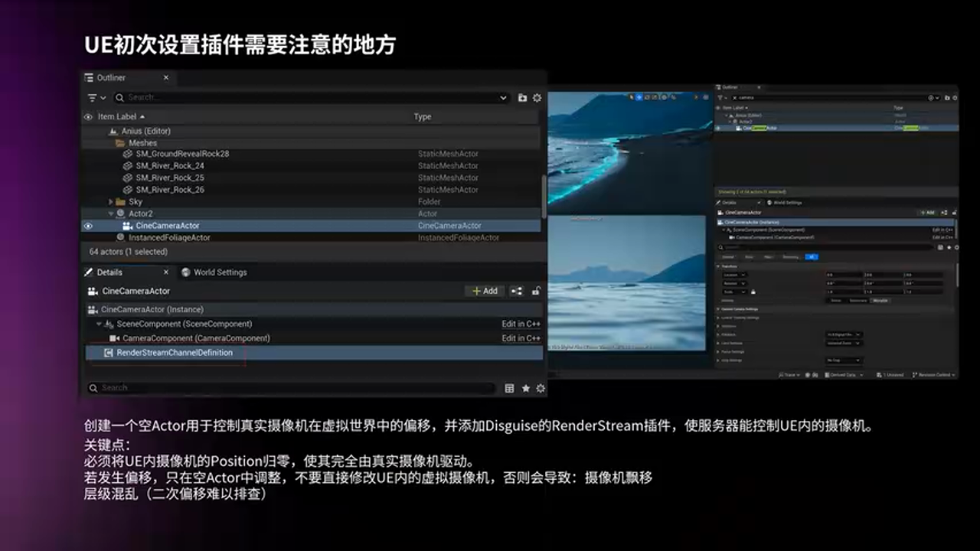Create a new folder in the Outliner
The height and width of the screenshot is (551, 980).
(522, 97)
